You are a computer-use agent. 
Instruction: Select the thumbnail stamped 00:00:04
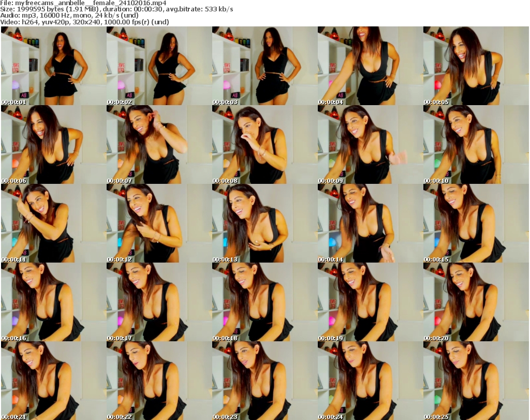tap(370, 66)
